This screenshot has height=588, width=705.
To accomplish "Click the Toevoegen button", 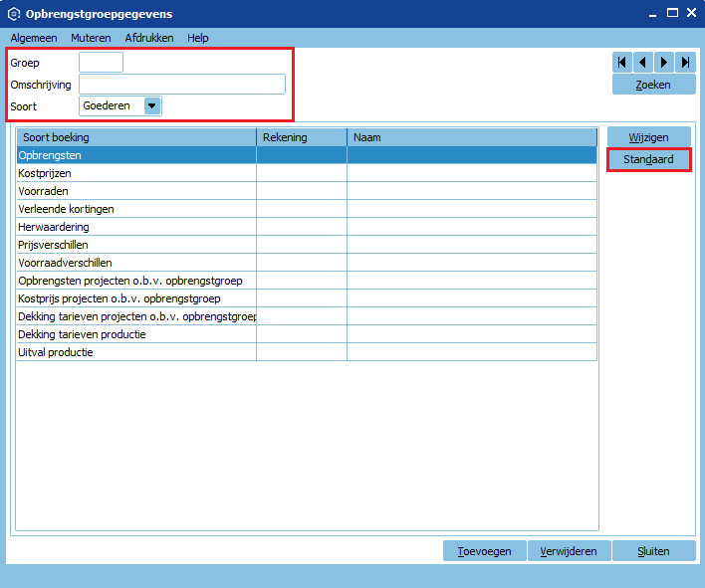I will (484, 551).
